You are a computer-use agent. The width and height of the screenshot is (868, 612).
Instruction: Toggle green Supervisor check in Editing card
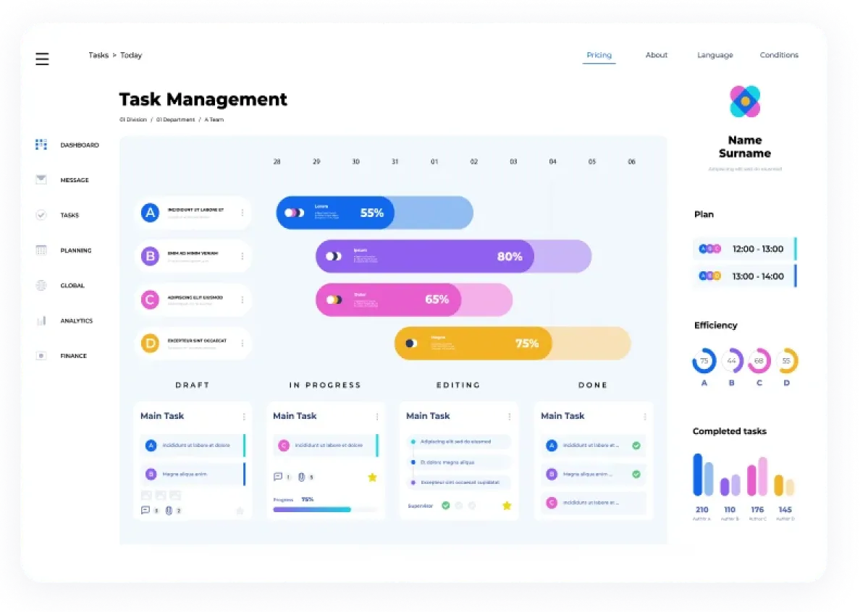pyautogui.click(x=446, y=505)
